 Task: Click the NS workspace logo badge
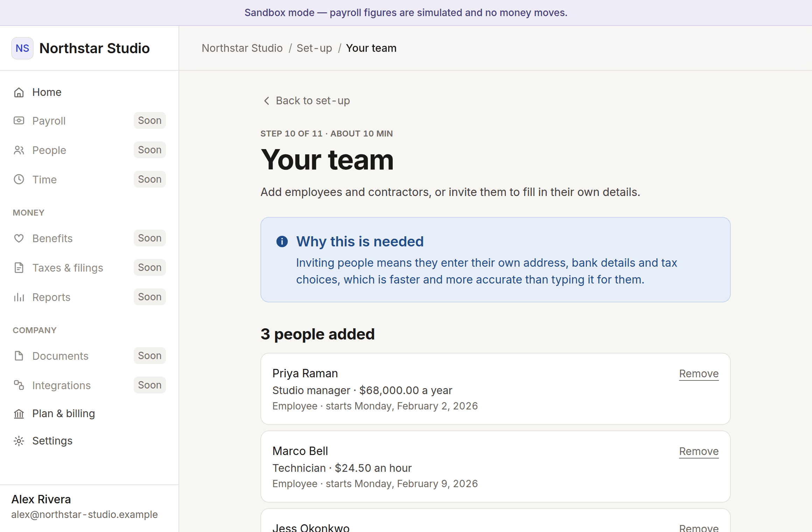coord(22,48)
